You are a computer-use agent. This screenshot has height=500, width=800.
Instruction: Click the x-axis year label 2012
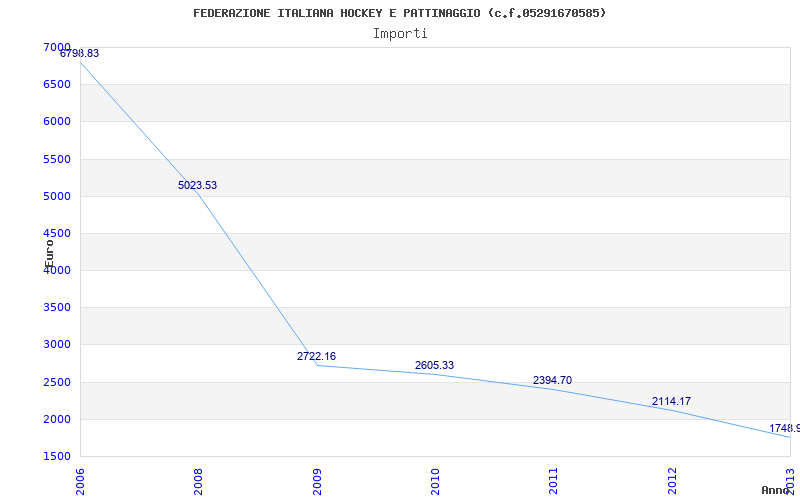(x=671, y=482)
